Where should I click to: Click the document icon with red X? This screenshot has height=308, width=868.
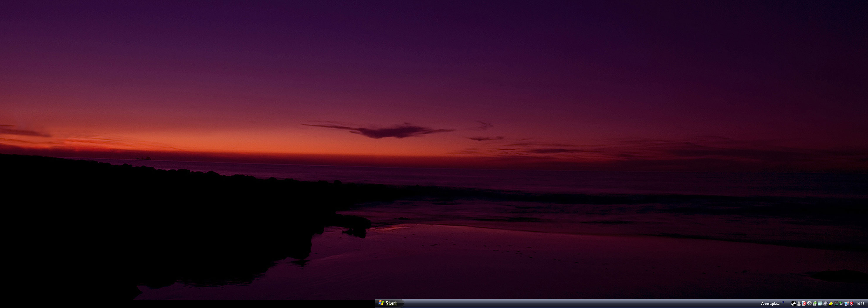(804, 304)
